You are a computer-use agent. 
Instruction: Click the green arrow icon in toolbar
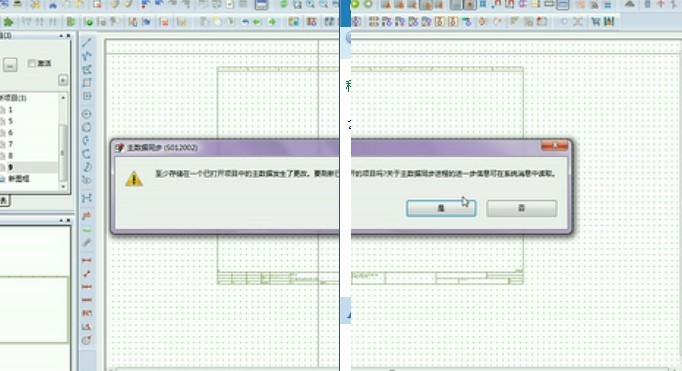(272, 22)
